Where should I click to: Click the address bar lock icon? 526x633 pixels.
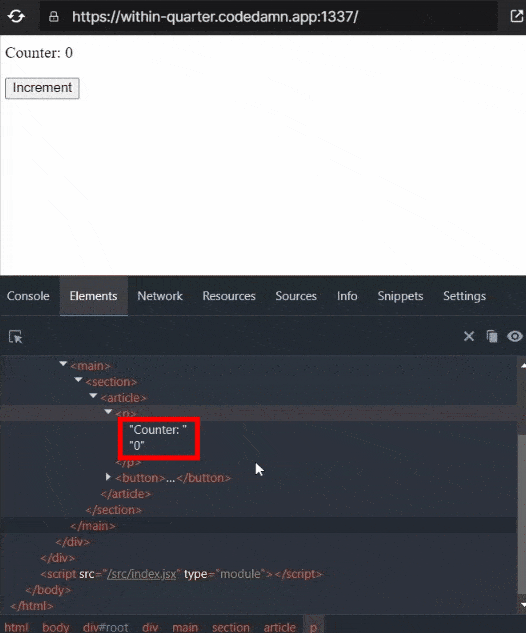click(53, 17)
